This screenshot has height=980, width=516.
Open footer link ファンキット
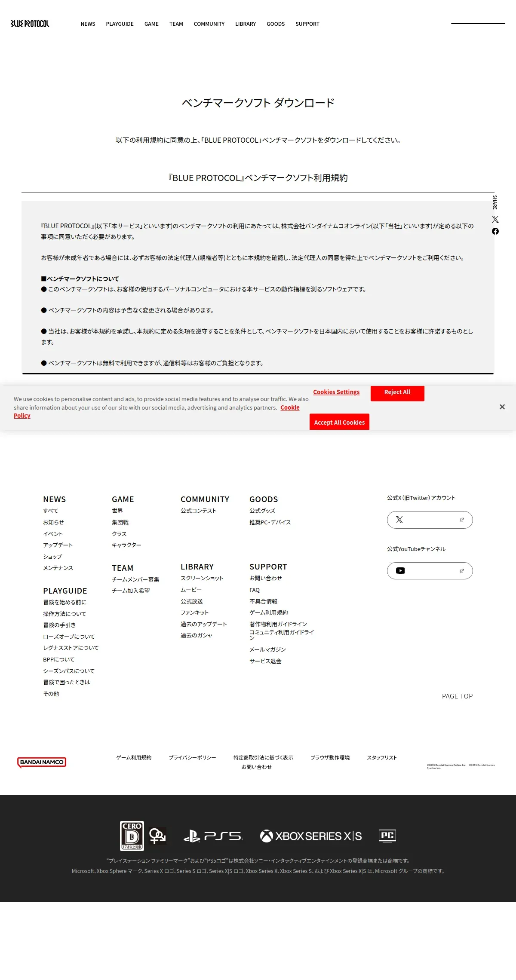click(x=194, y=612)
